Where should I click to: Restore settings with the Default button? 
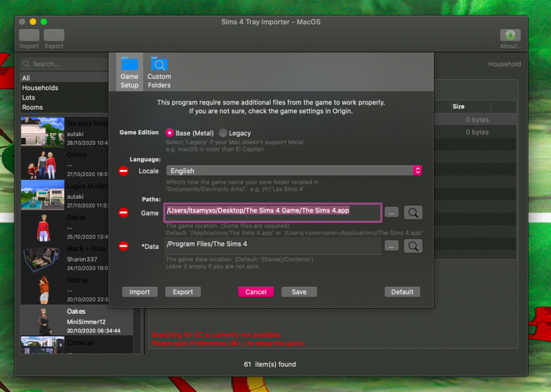click(402, 292)
